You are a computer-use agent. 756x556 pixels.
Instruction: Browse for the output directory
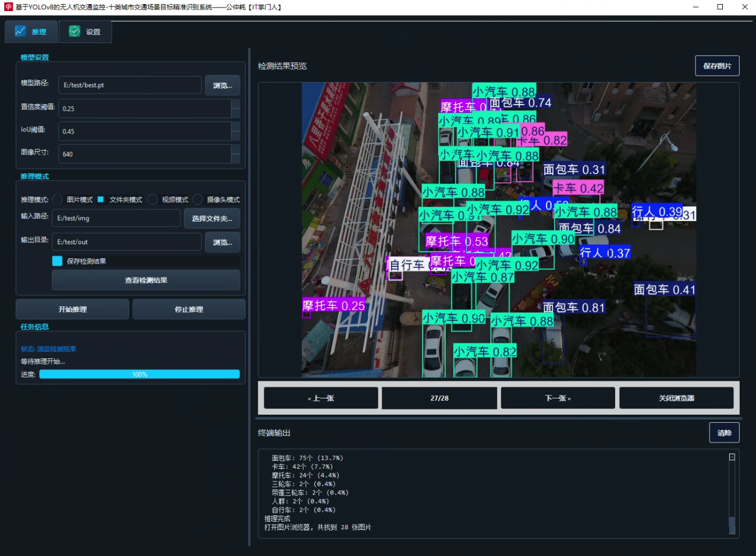[222, 242]
